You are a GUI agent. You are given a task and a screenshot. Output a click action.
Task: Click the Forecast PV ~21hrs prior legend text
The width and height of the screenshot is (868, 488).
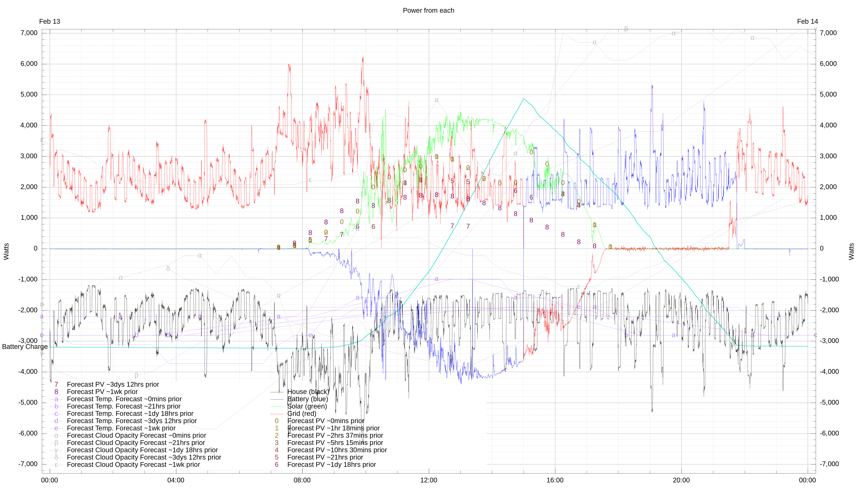tap(325, 457)
